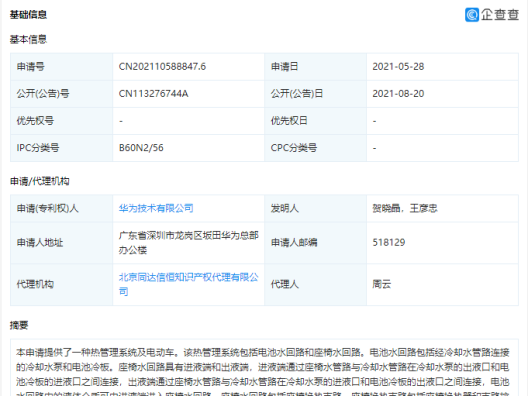Click the IPC分类号 label cell
The height and width of the screenshot is (396, 528).
tap(62, 148)
